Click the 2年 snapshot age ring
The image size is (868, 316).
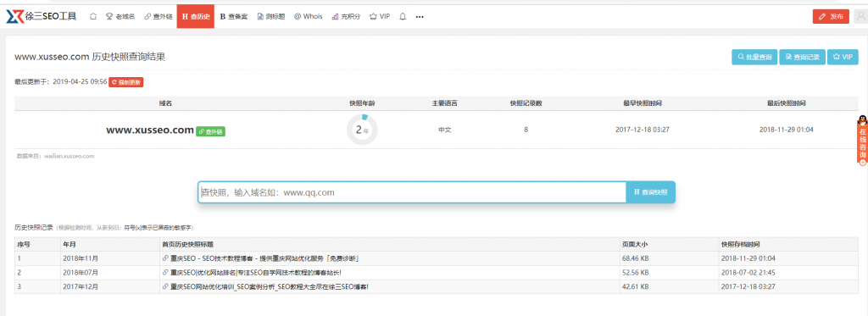point(362,130)
